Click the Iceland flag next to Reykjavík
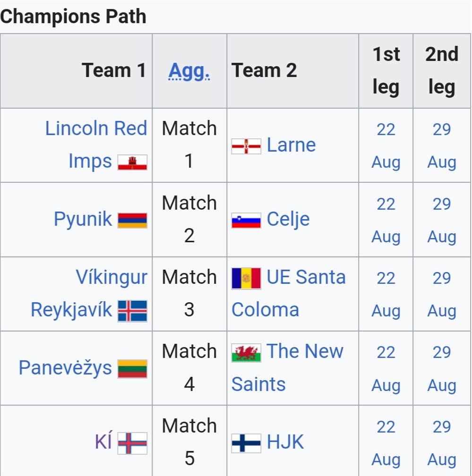Viewport: 472px width, 476px height. pos(132,311)
